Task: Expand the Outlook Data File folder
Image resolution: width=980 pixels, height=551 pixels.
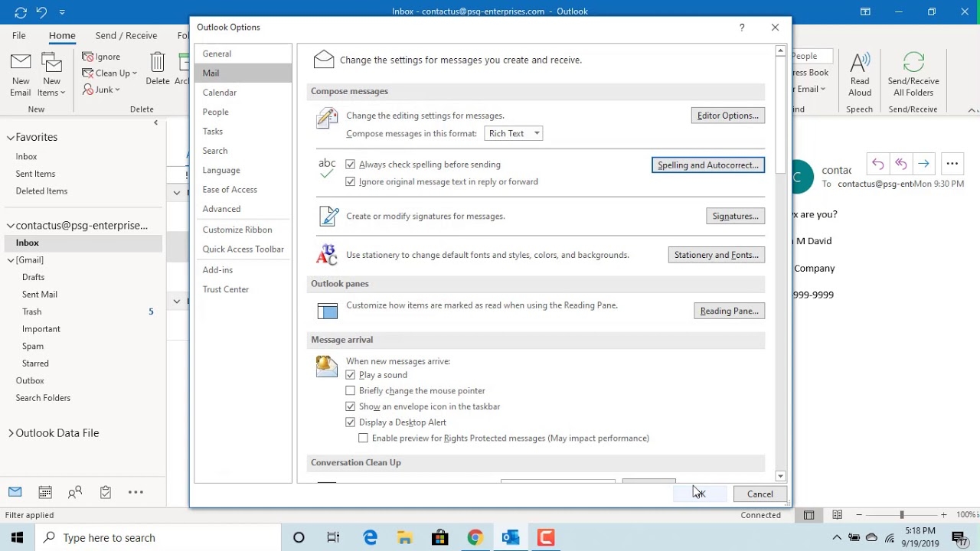Action: [x=11, y=433]
